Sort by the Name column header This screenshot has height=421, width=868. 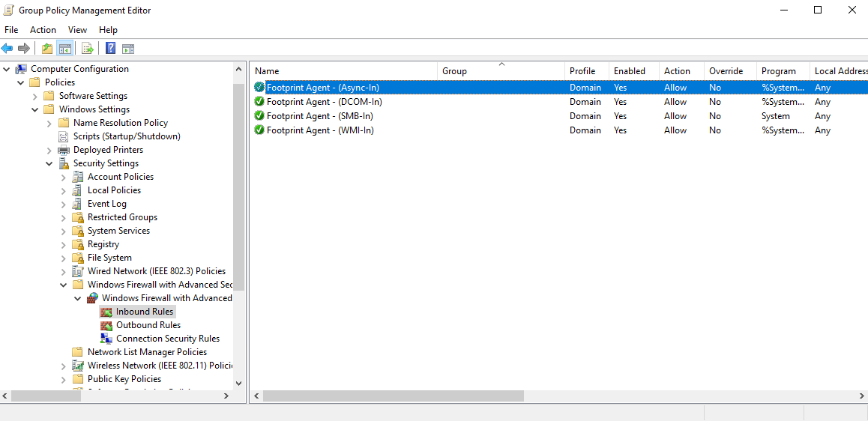tap(344, 71)
